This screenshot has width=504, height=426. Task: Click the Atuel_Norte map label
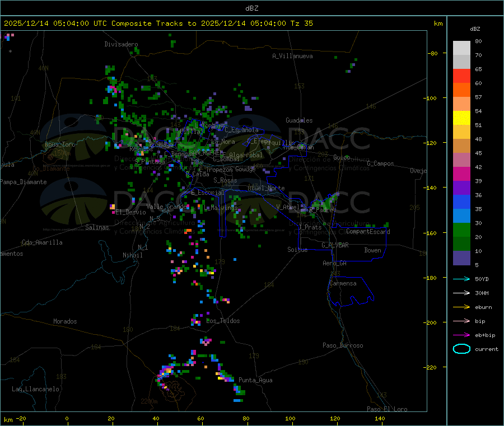point(266,188)
